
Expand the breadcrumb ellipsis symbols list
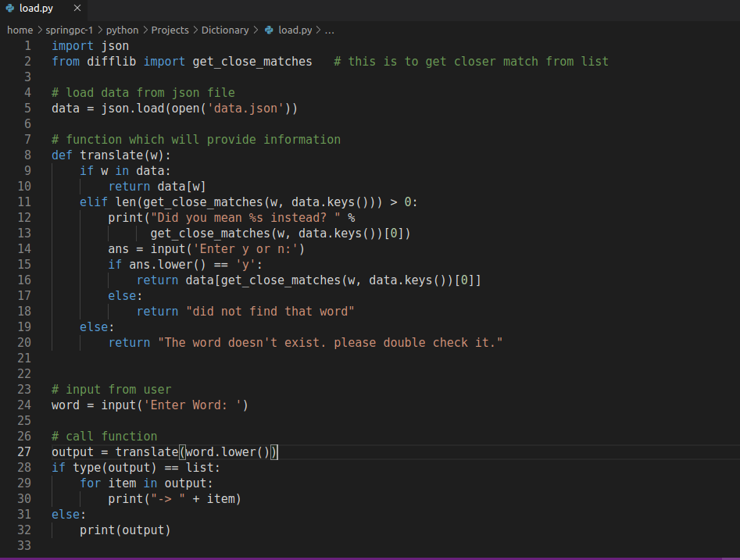330,30
